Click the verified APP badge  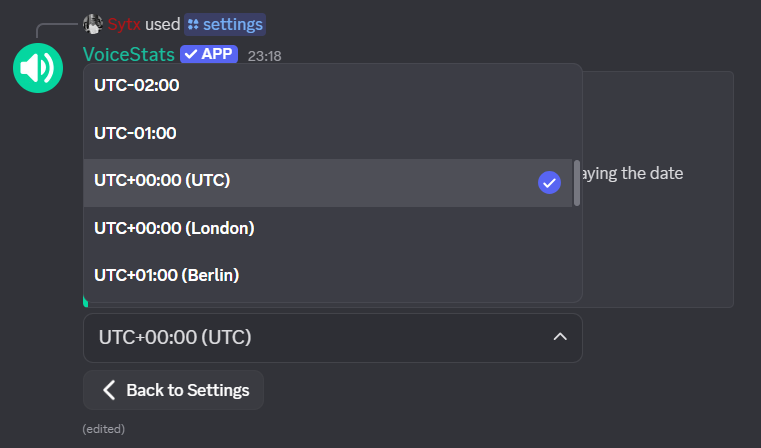[208, 54]
